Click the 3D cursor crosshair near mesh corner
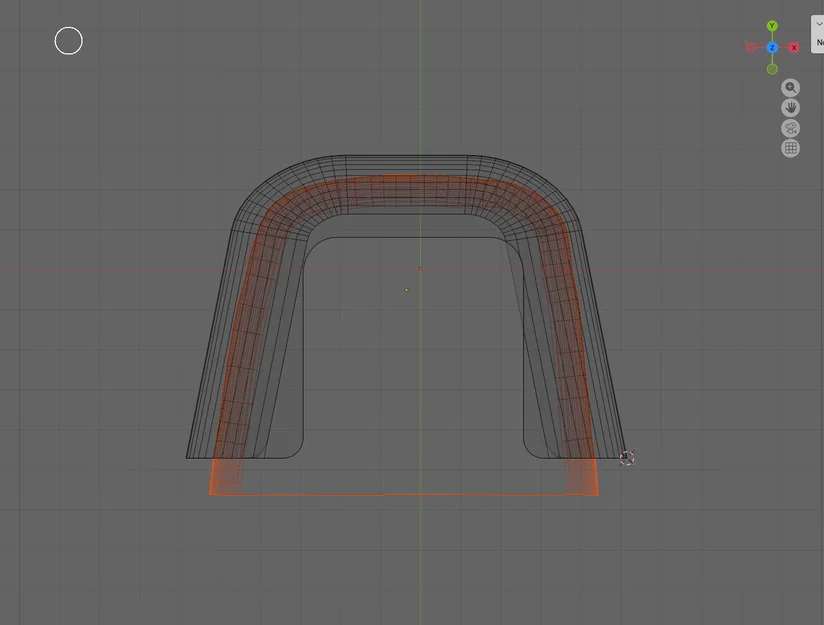The height and width of the screenshot is (625, 824). [x=627, y=458]
